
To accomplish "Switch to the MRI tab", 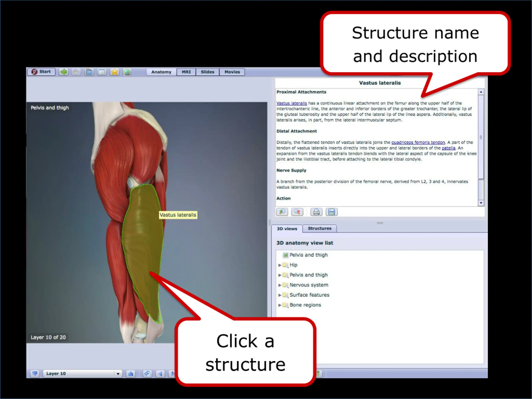I will [x=186, y=72].
